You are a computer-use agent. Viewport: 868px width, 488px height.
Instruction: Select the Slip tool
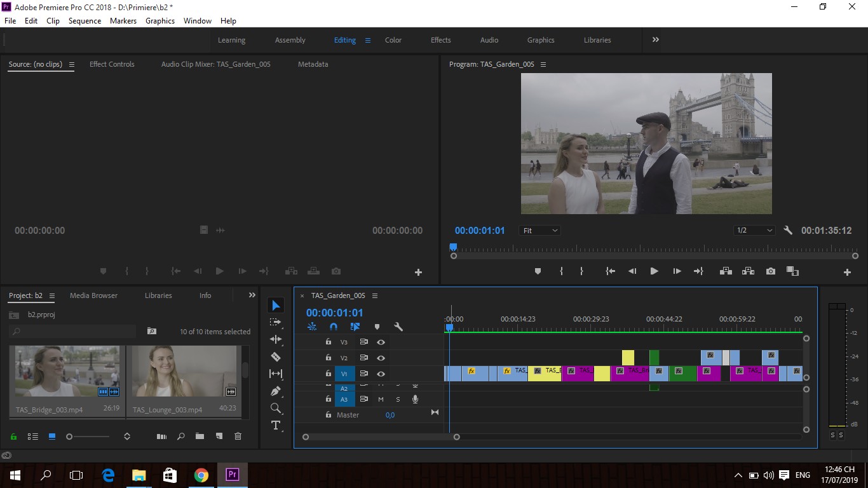coord(276,374)
